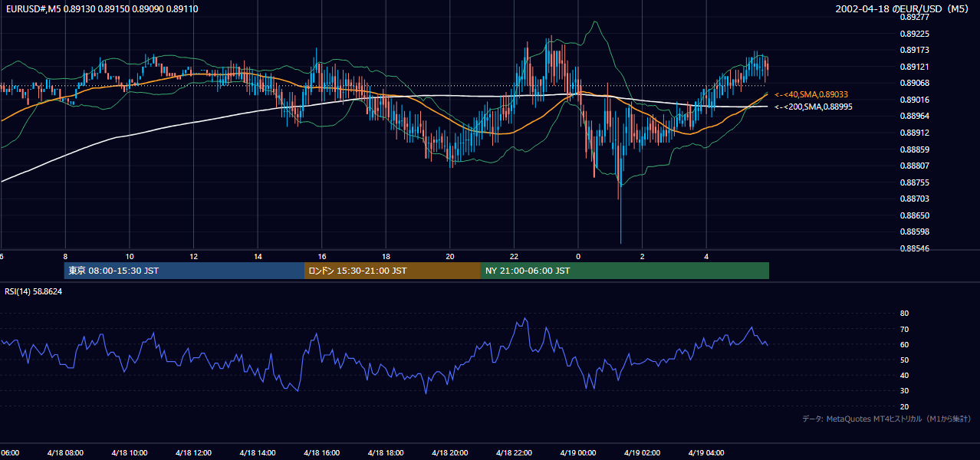Click RSI scale value 50
This screenshot has height=460, width=980.
[904, 360]
